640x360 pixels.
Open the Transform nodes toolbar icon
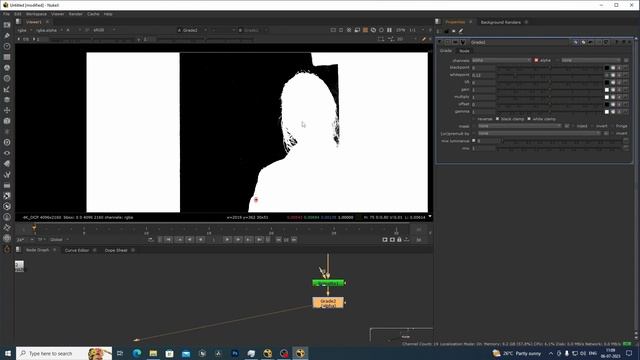coord(7,110)
